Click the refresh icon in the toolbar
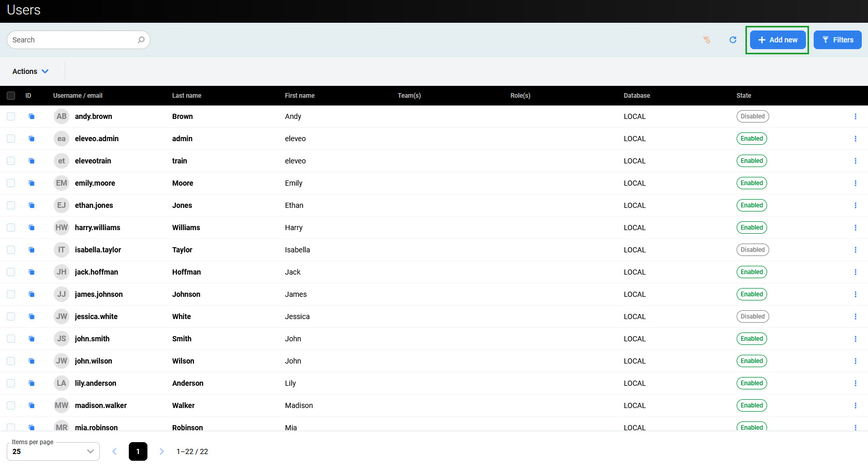868x468 pixels. tap(732, 40)
